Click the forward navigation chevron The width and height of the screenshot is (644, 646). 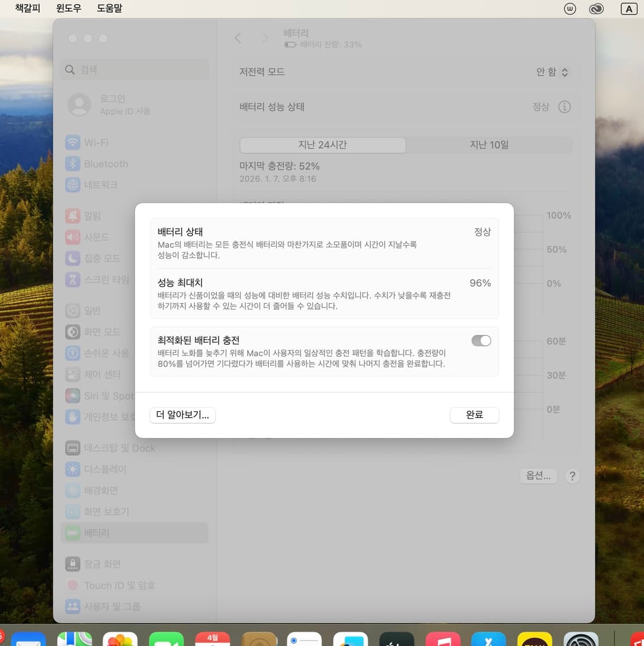[265, 38]
